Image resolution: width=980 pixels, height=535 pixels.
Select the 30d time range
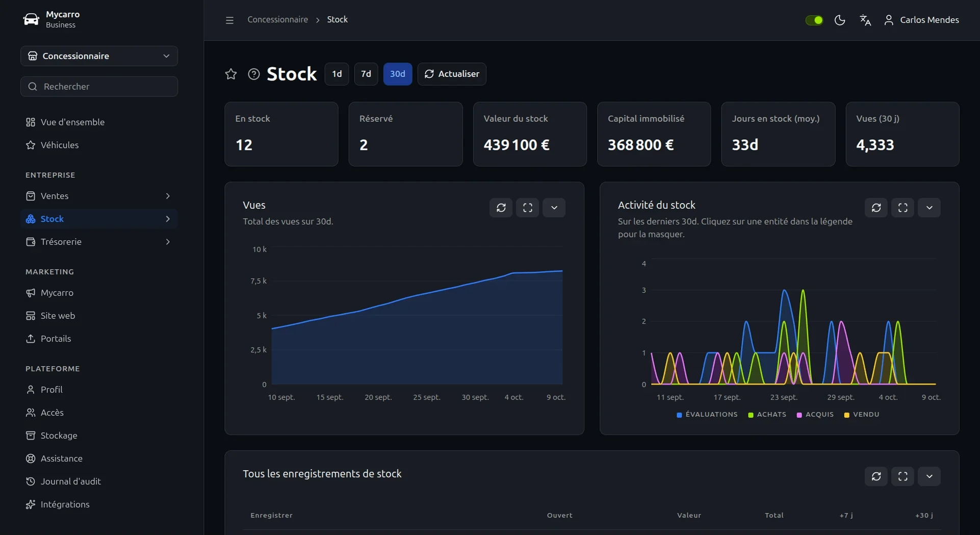click(398, 74)
